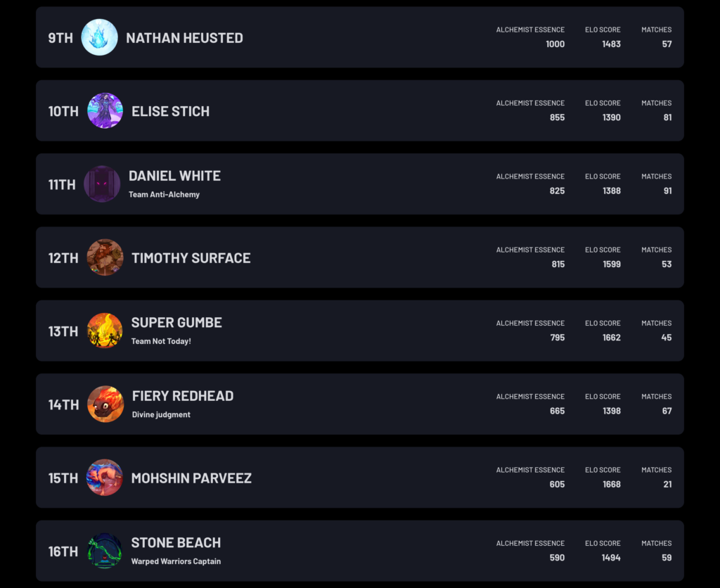Select FIERY REDHEAD player name

point(183,396)
